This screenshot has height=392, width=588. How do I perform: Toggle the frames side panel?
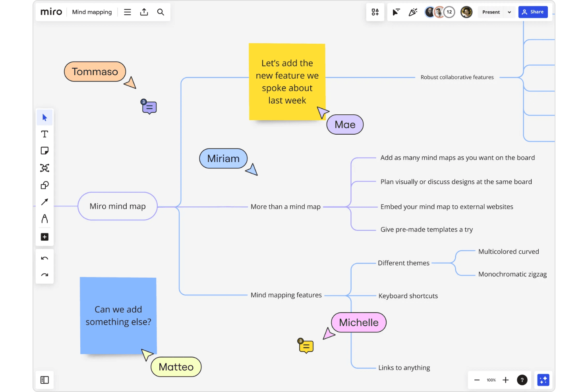44,380
